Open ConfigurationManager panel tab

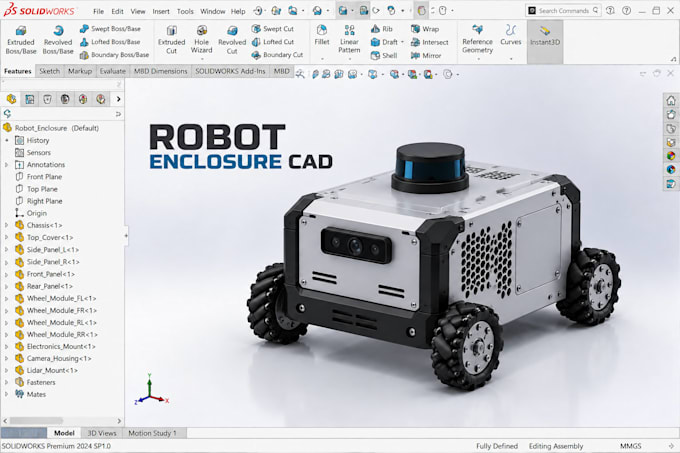pyautogui.click(x=47, y=99)
